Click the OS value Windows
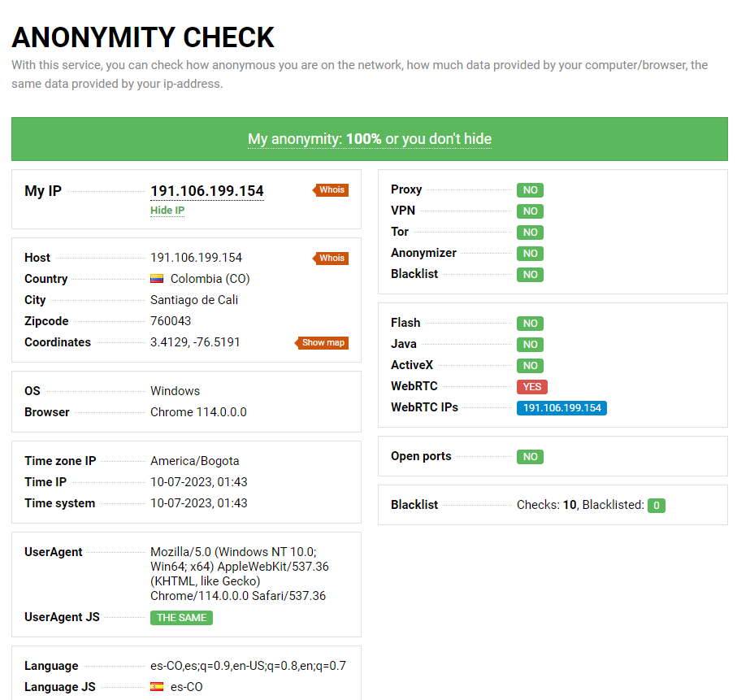Screen dimensions: 737x700 (175, 391)
